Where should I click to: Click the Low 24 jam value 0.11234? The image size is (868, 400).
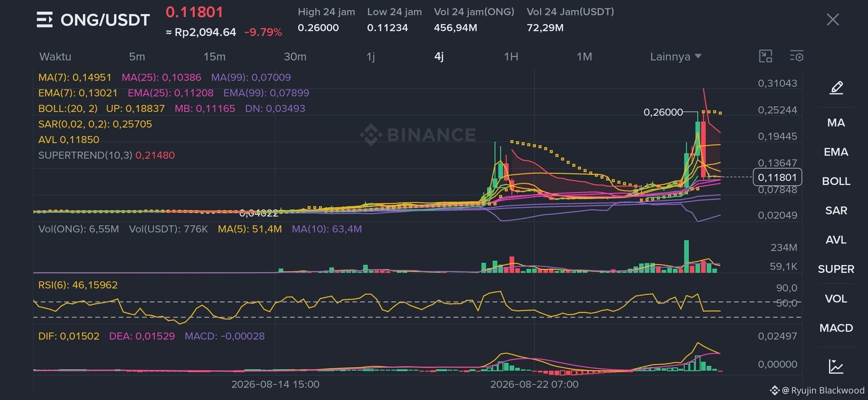point(388,28)
